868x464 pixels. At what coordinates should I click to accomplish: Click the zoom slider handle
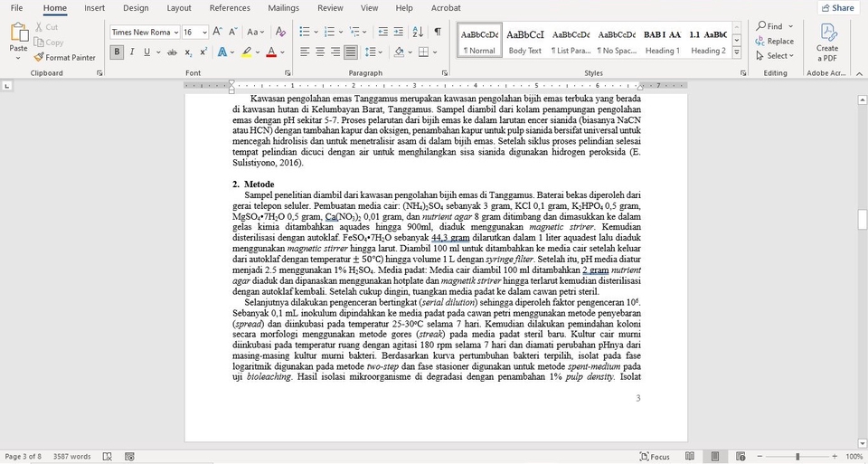pyautogui.click(x=797, y=457)
